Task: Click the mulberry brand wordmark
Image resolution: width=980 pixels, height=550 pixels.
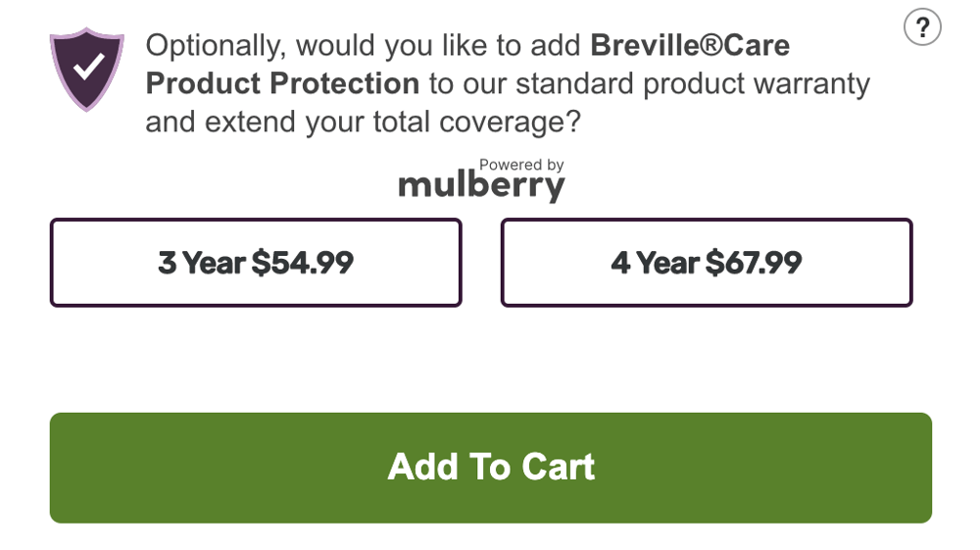Action: coord(481,185)
